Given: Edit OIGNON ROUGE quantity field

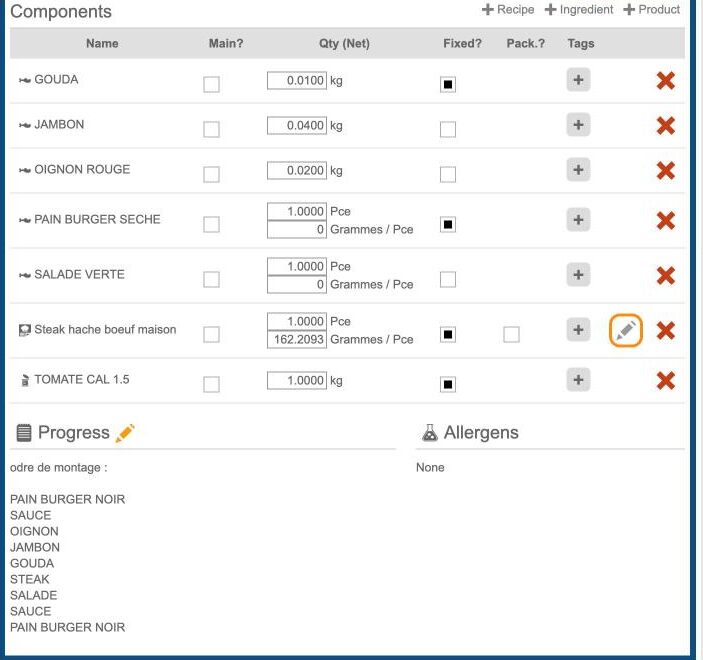Looking at the screenshot, I should pyautogui.click(x=297, y=170).
